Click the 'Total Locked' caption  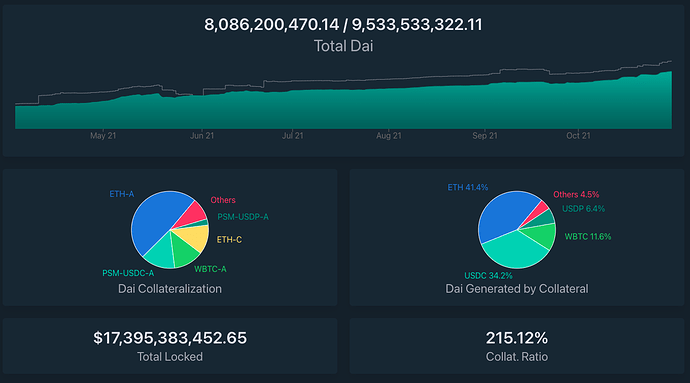170,357
